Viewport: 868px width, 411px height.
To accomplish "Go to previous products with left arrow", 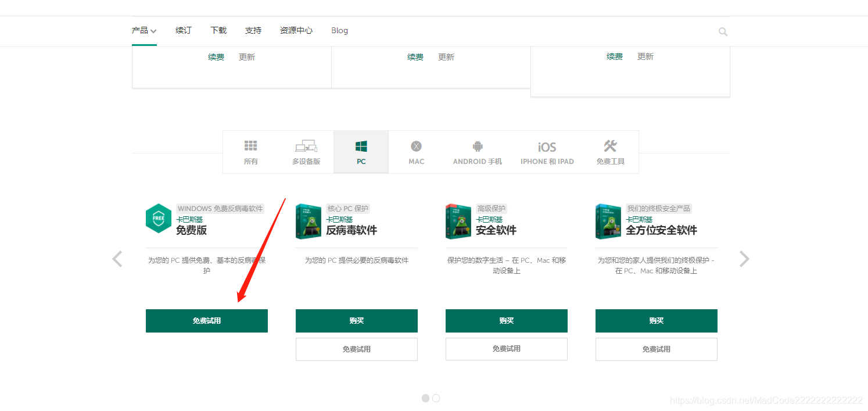I will coord(117,259).
